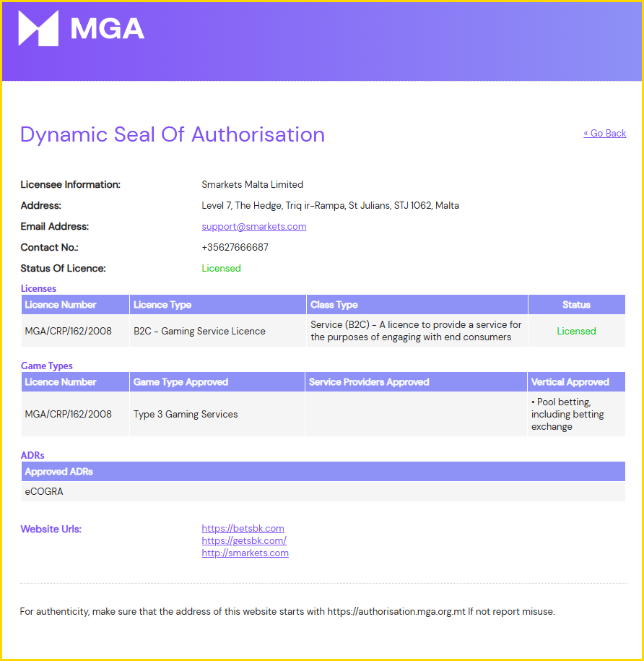Image resolution: width=644 pixels, height=661 pixels.
Task: Click the Vertical Approved column header
Action: 577,382
